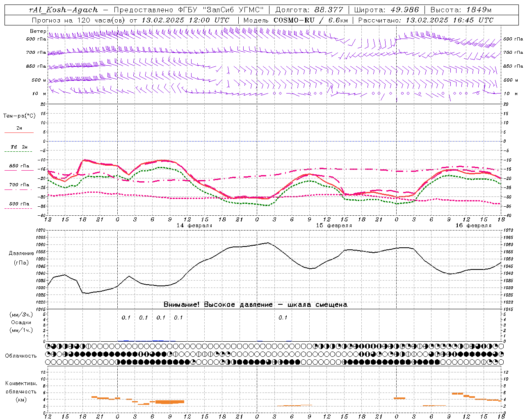The width and height of the screenshot is (525, 420).
Task: Click the (гПа) pressure unit label
Action: pos(21,263)
